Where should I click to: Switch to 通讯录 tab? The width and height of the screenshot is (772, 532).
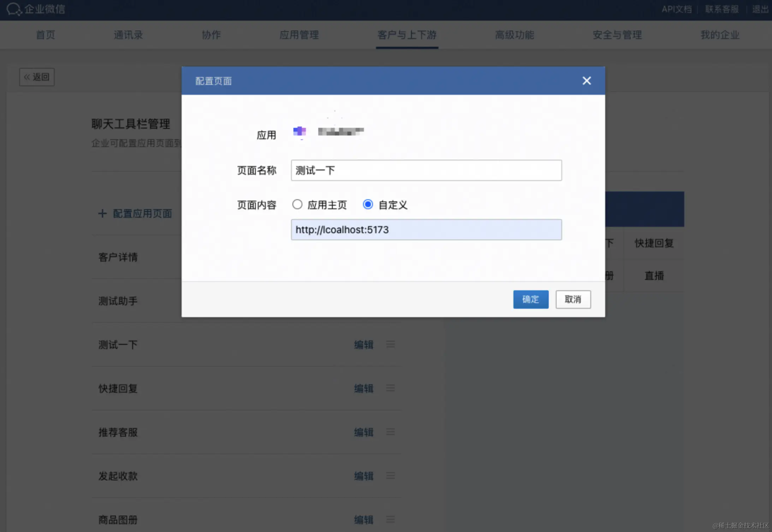tap(128, 35)
